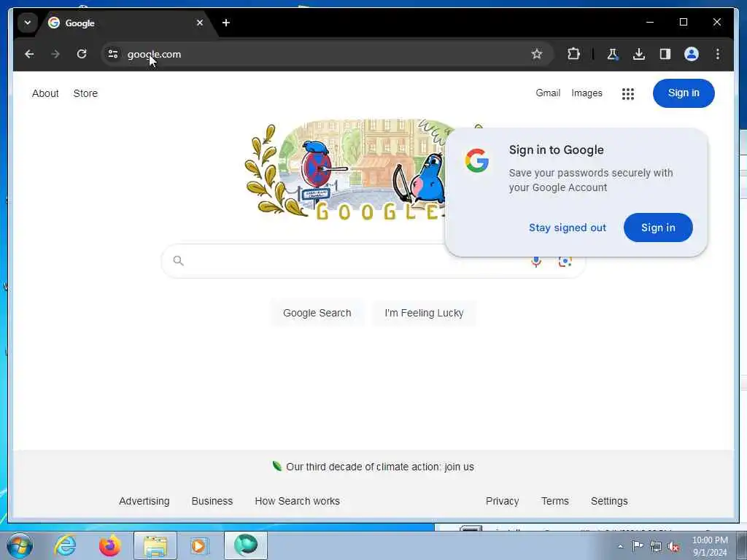Open Chrome Labs flask icon

click(613, 54)
